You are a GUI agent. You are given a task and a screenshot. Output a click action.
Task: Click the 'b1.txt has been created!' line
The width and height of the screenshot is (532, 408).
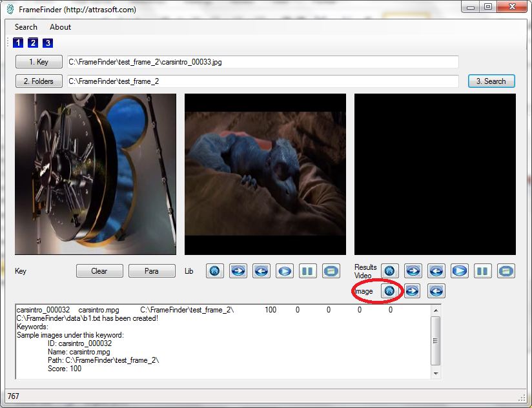pos(87,318)
